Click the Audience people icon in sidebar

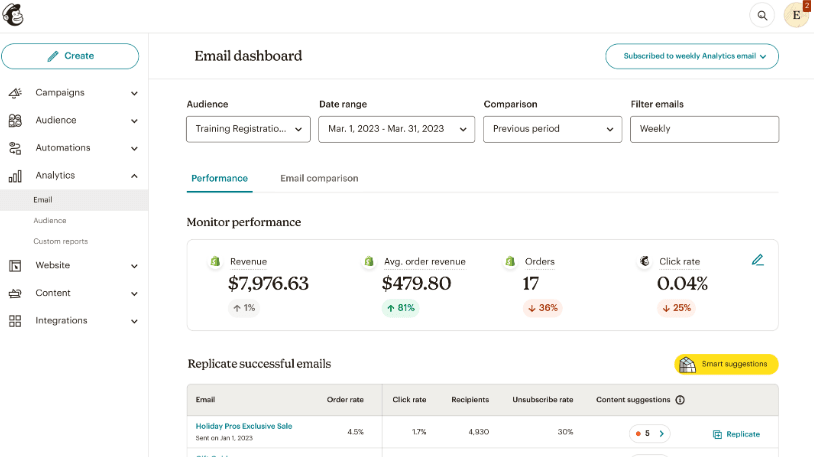pyautogui.click(x=15, y=120)
